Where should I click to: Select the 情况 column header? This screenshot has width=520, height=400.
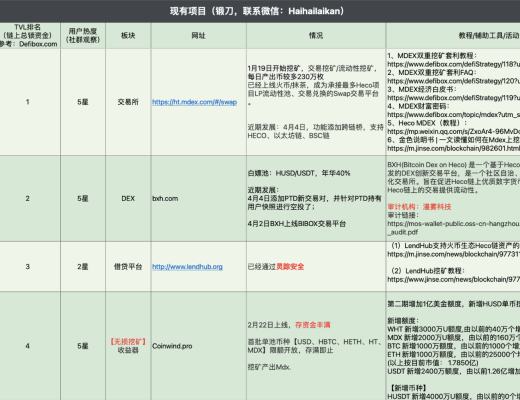(316, 36)
